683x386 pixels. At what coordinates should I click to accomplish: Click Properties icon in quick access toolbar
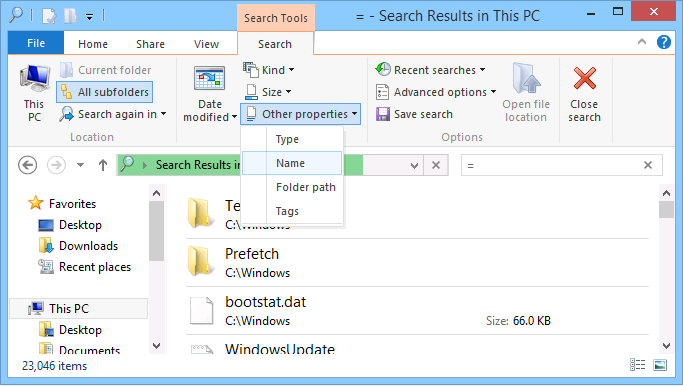[49, 16]
